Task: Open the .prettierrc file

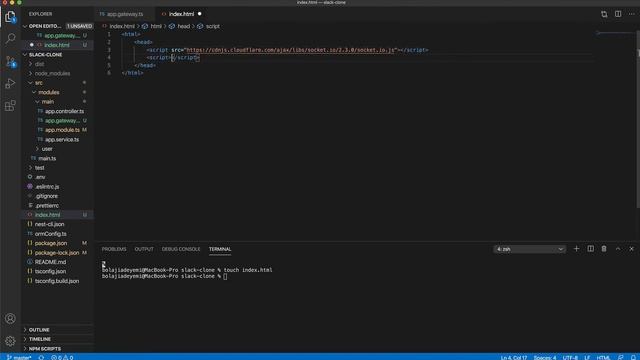Action: 57,206
